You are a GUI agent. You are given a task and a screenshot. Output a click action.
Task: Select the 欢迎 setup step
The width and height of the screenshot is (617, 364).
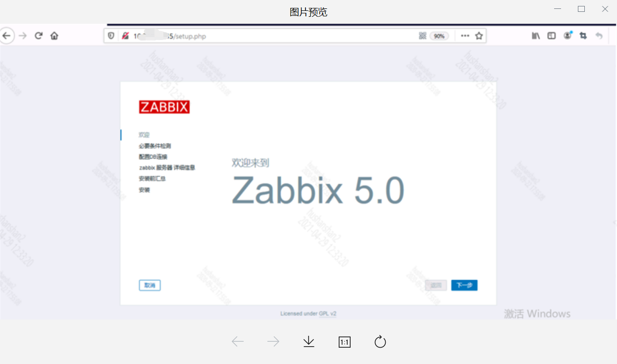(x=144, y=135)
